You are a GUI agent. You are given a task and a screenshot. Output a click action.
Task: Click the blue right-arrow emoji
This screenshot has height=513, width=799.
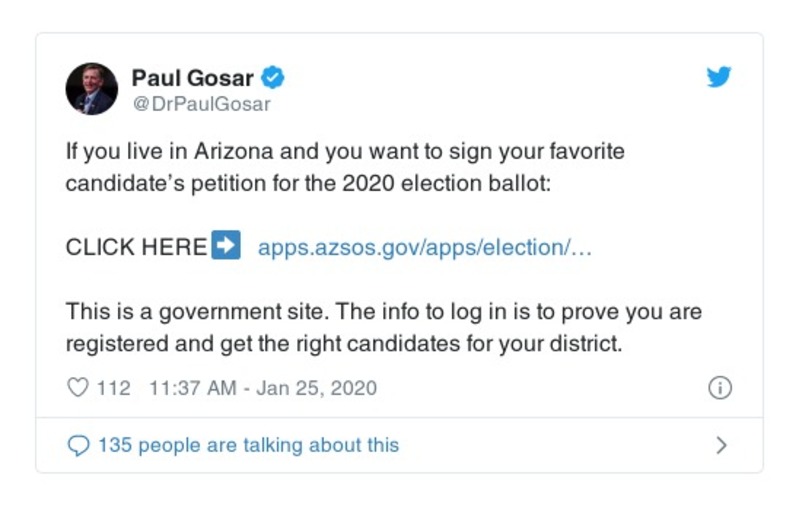[x=227, y=246]
